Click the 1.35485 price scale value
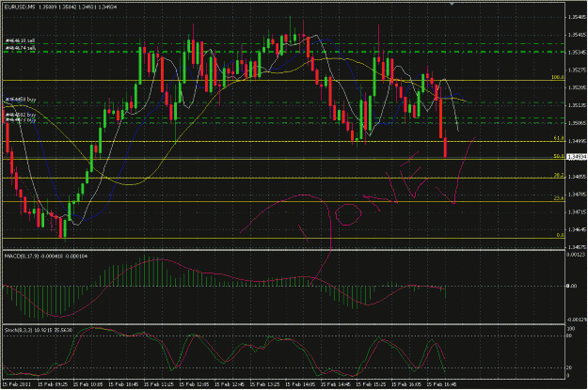The height and width of the screenshot is (390, 588). click(x=577, y=17)
